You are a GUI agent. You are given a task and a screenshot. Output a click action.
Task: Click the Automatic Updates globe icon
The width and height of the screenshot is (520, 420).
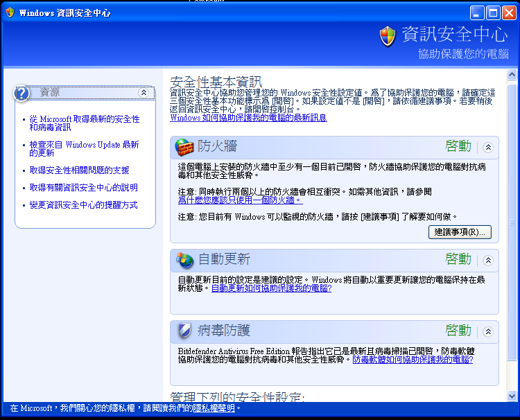(x=184, y=260)
